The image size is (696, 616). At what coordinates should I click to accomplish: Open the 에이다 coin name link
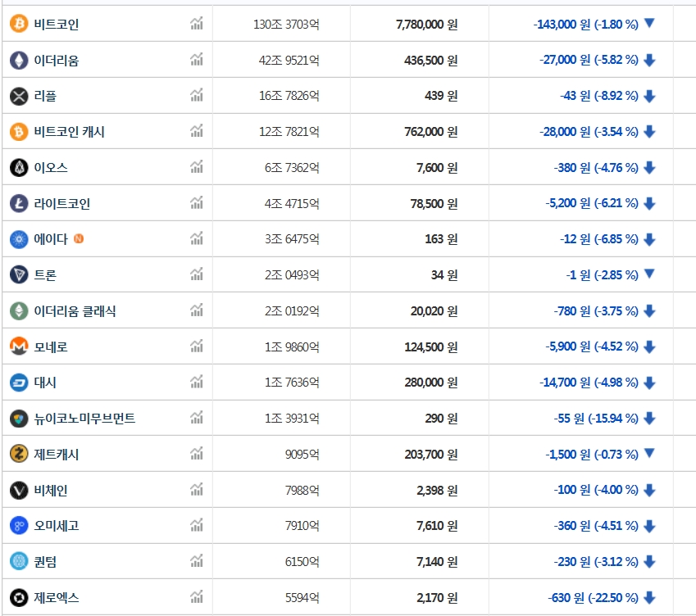pyautogui.click(x=51, y=239)
